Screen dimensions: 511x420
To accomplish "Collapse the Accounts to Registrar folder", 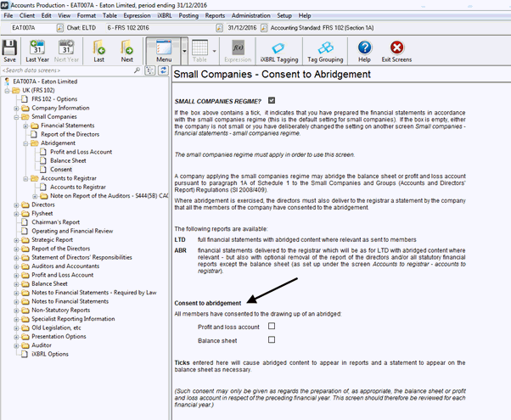I will pos(25,178).
